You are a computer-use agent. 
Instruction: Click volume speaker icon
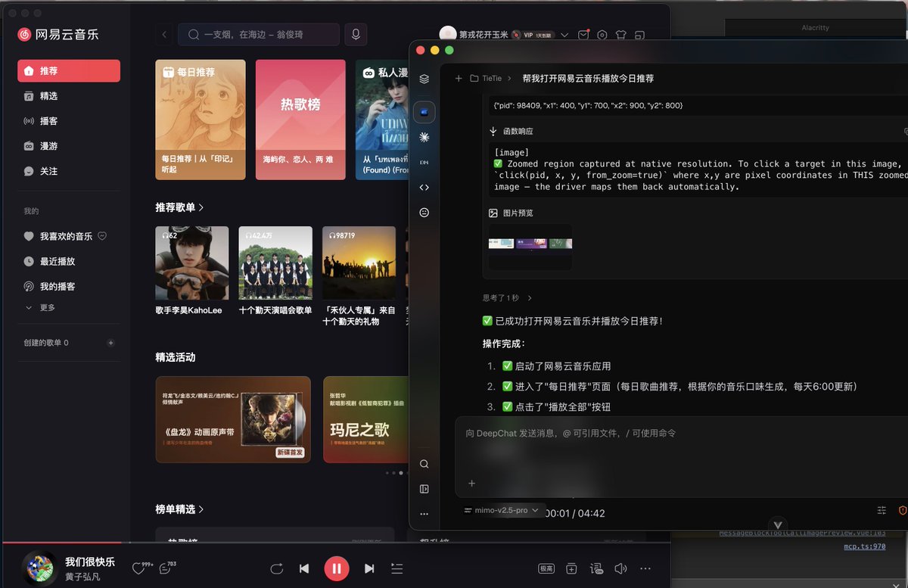point(620,568)
